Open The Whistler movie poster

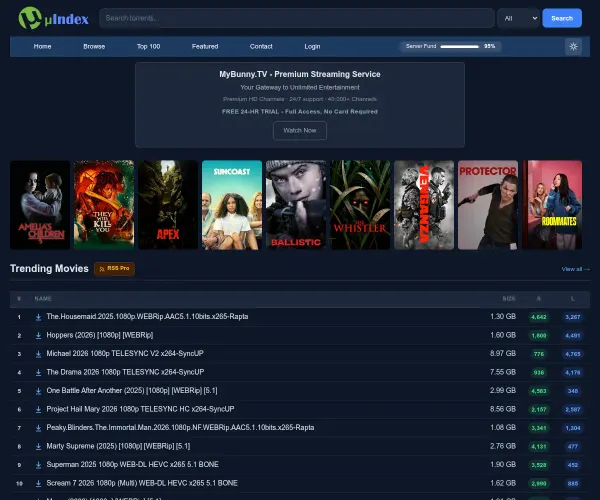click(x=360, y=205)
